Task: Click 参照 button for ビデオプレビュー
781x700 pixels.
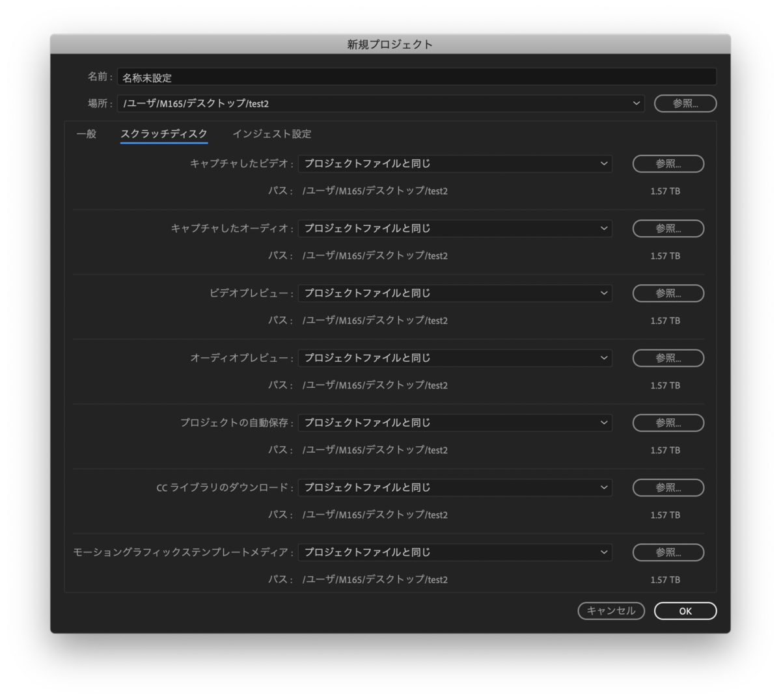Action: pos(668,293)
